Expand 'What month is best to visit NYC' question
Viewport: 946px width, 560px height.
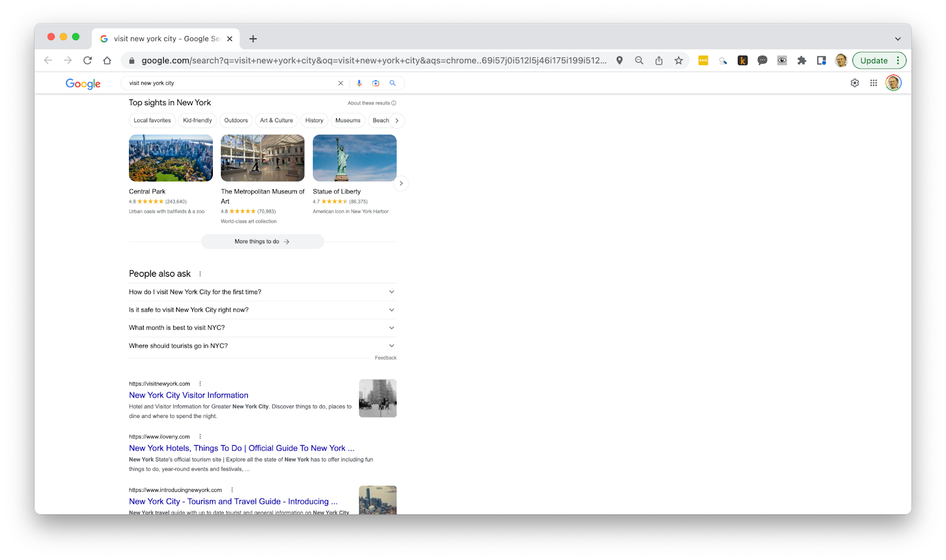263,328
